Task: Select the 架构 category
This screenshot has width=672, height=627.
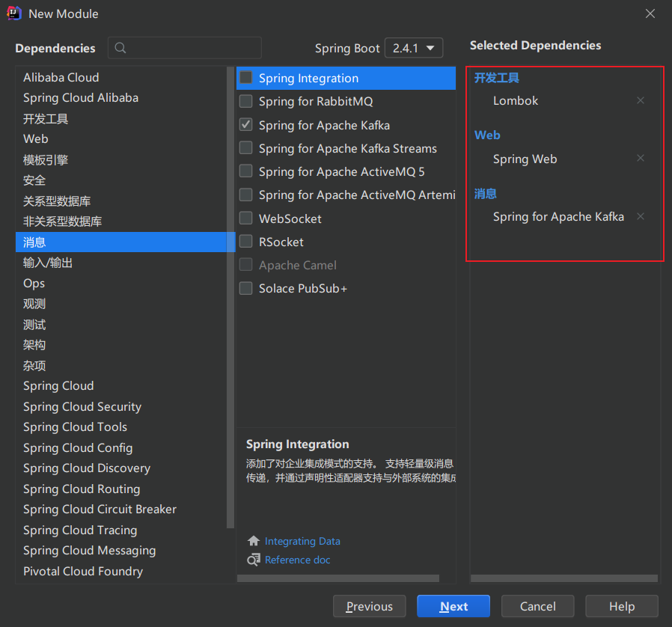Action: [121, 345]
